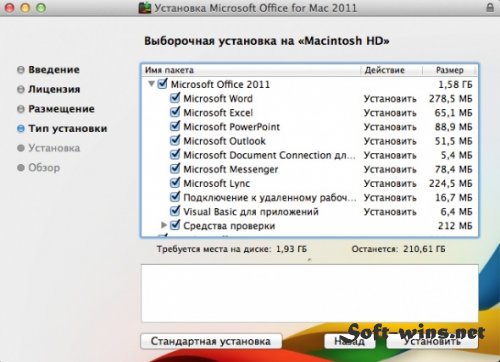Disable the Microsoft Messenger checkbox
This screenshot has width=500, height=362.
point(175,169)
